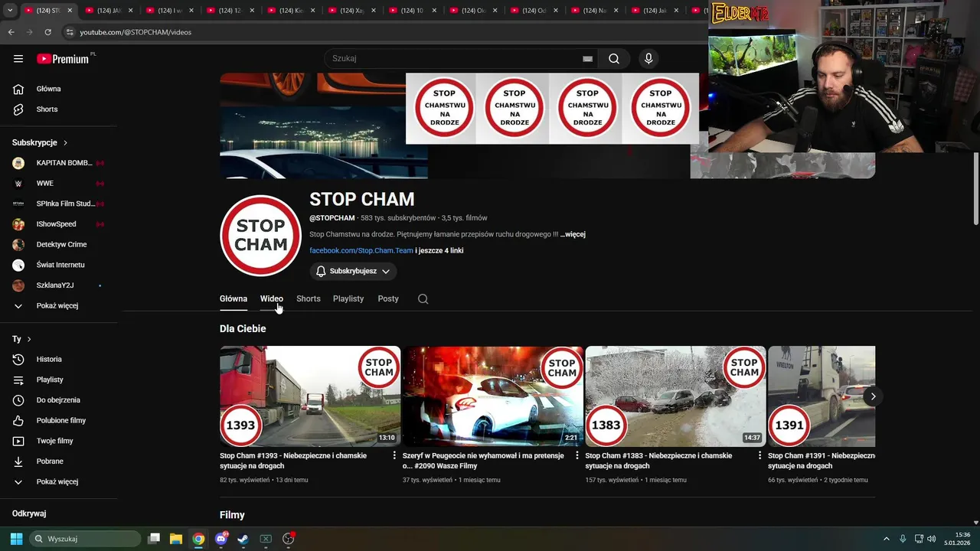Open the Subskrybujesz notification dropdown
Viewport: 980px width, 551px height.
point(353,271)
